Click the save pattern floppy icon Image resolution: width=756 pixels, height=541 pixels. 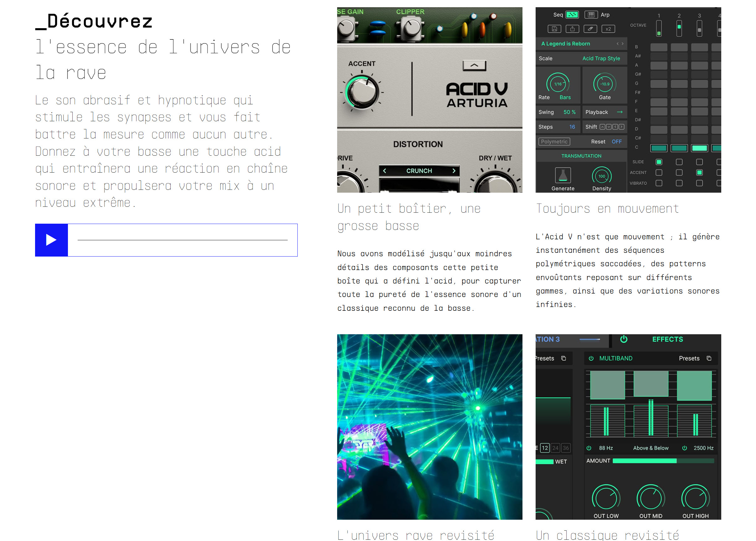(554, 29)
